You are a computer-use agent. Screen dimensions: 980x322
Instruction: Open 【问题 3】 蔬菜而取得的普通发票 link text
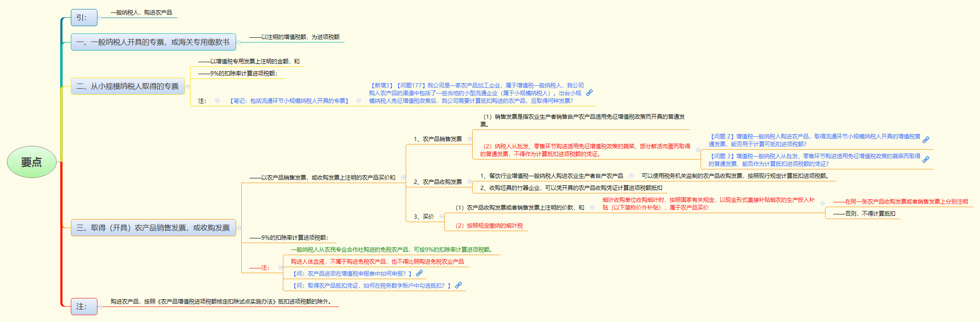coord(814,160)
